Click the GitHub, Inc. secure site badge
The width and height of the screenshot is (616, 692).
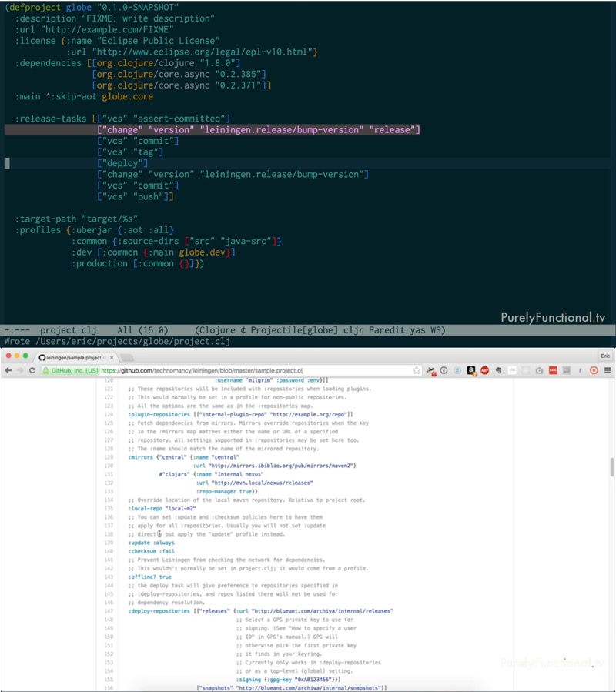click(x=70, y=370)
